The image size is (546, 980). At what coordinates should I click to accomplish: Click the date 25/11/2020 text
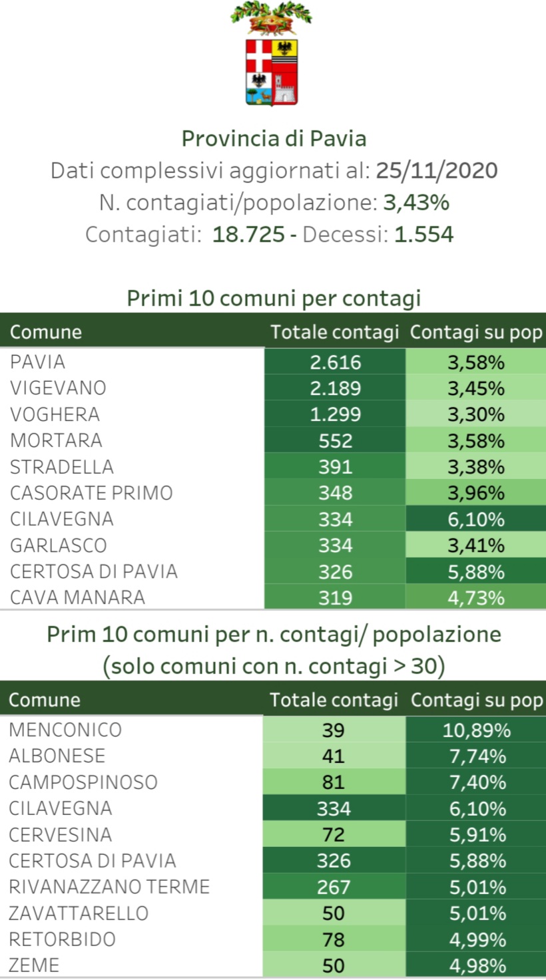click(x=437, y=170)
